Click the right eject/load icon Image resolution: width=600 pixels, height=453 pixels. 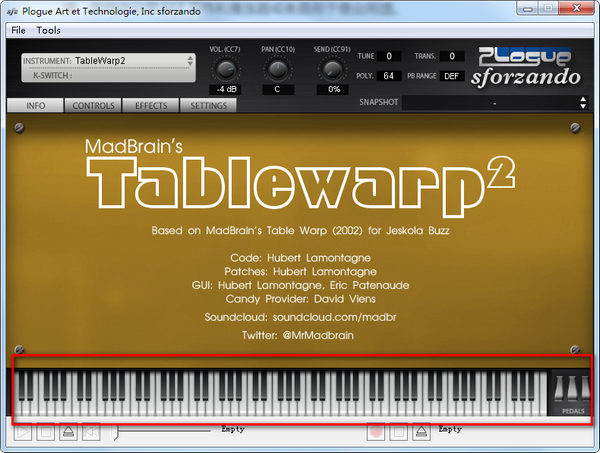coord(422,432)
